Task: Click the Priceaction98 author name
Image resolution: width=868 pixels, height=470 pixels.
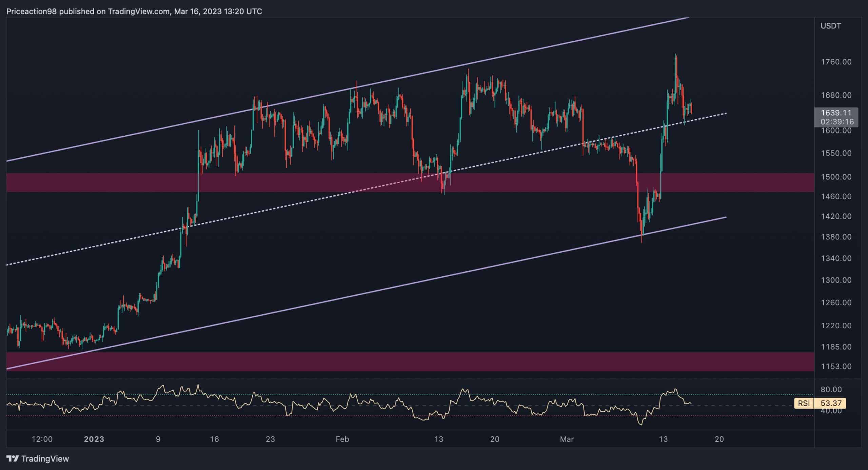Action: pyautogui.click(x=32, y=12)
